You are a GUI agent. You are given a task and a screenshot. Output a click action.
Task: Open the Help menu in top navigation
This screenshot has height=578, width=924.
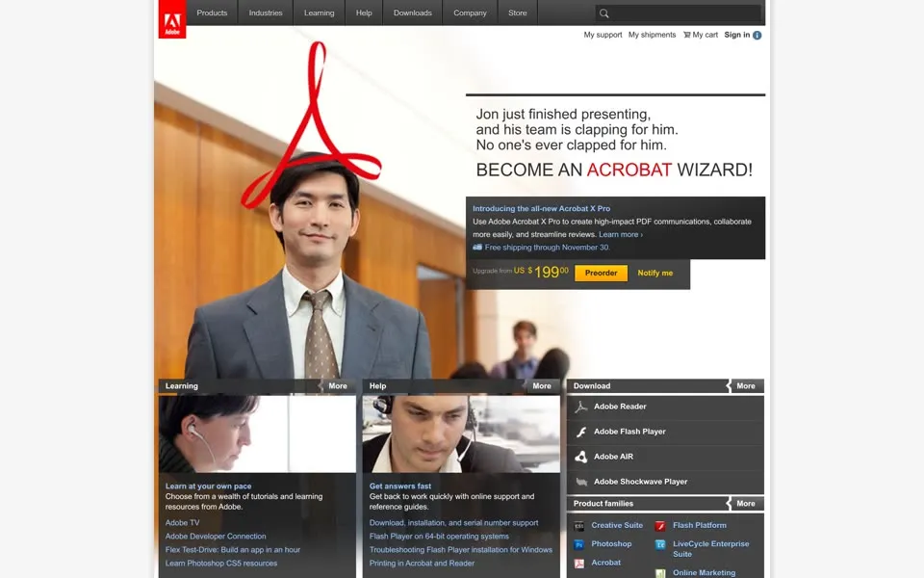click(364, 13)
